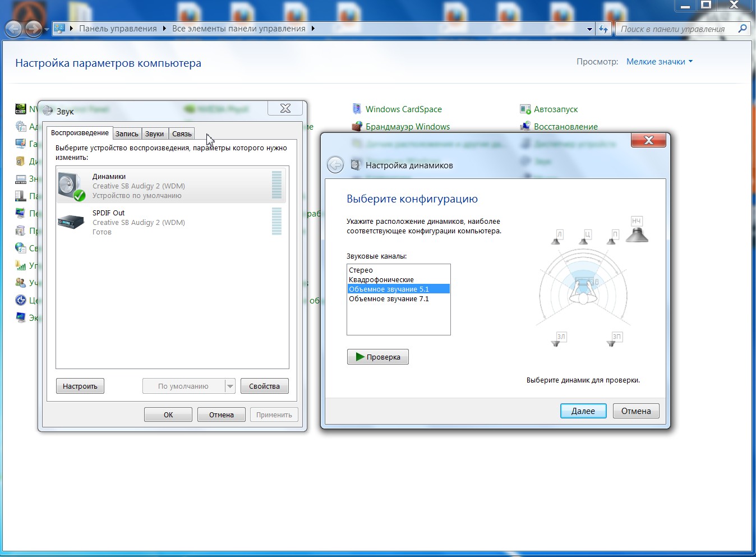Expand the По умолчанию dropdown arrow
This screenshot has height=557, width=756.
coord(230,386)
